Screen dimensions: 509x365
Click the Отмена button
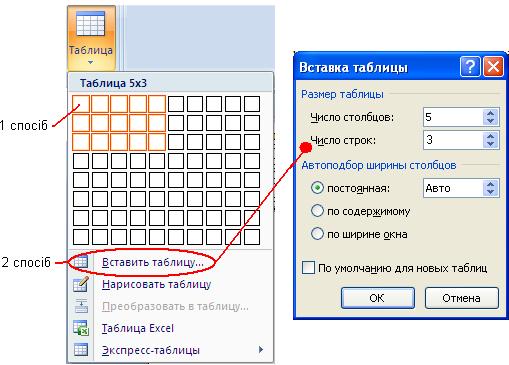pos(461,298)
